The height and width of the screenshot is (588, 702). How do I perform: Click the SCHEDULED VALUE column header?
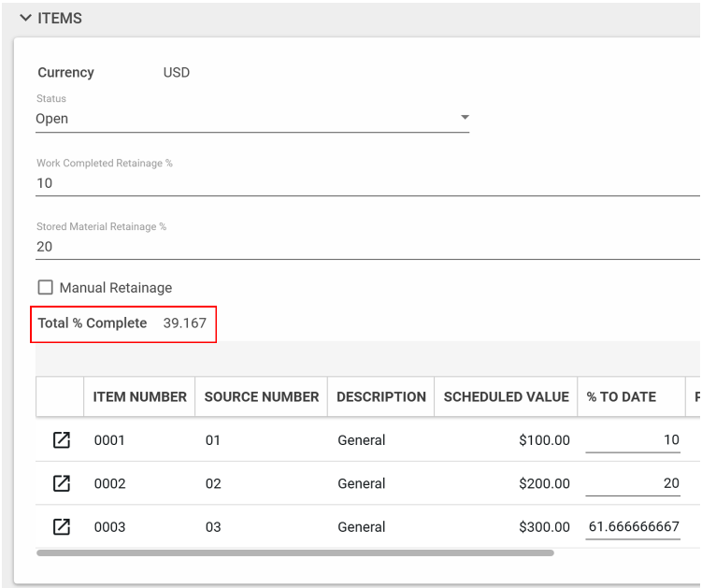506,396
